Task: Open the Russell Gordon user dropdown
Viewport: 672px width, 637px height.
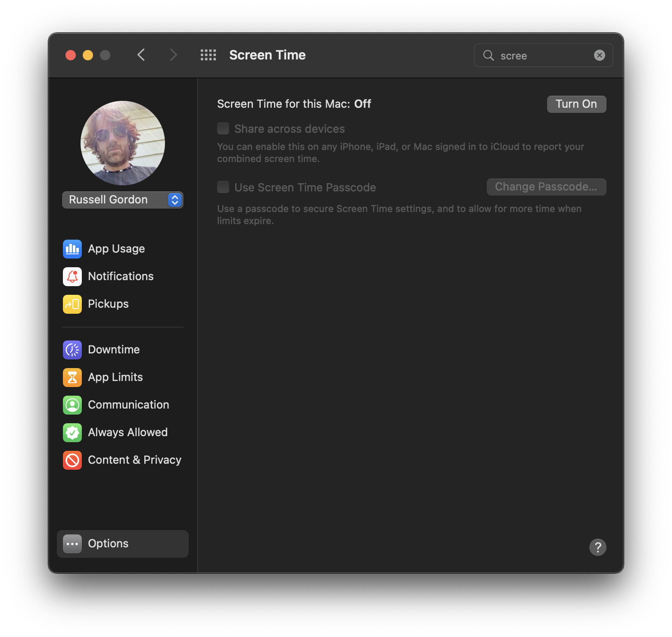Action: click(x=123, y=200)
